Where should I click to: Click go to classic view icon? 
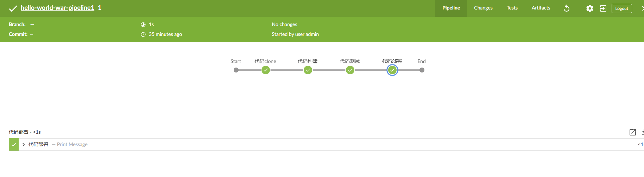[x=603, y=8]
